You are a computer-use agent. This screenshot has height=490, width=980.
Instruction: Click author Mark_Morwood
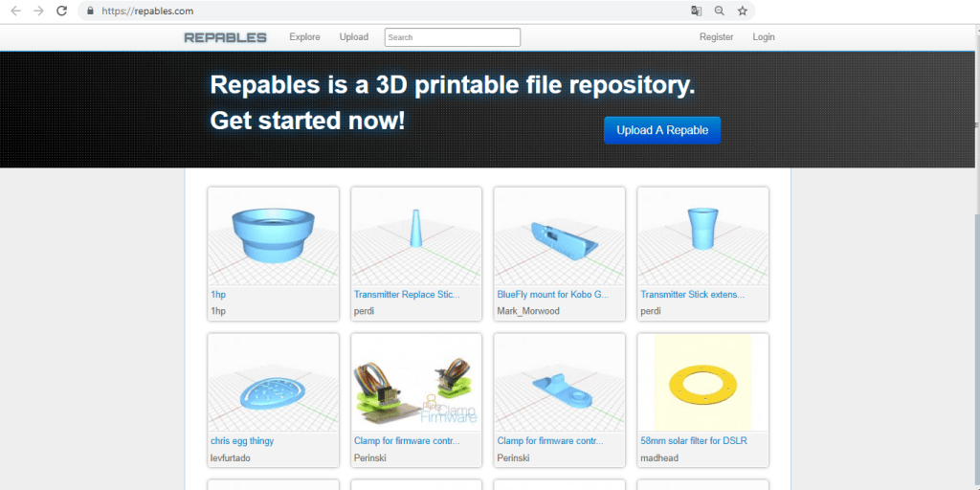pyautogui.click(x=528, y=311)
